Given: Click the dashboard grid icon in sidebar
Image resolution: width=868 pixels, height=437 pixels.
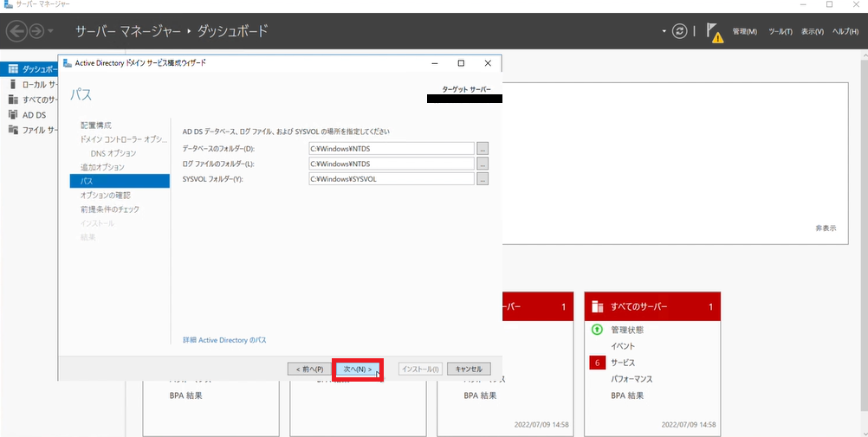Looking at the screenshot, I should 13,69.
